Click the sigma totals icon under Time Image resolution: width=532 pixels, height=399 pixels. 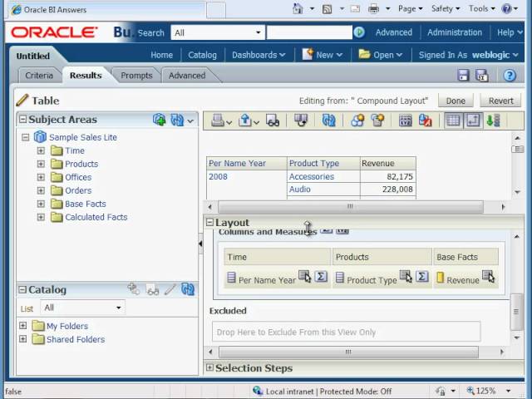tap(321, 276)
